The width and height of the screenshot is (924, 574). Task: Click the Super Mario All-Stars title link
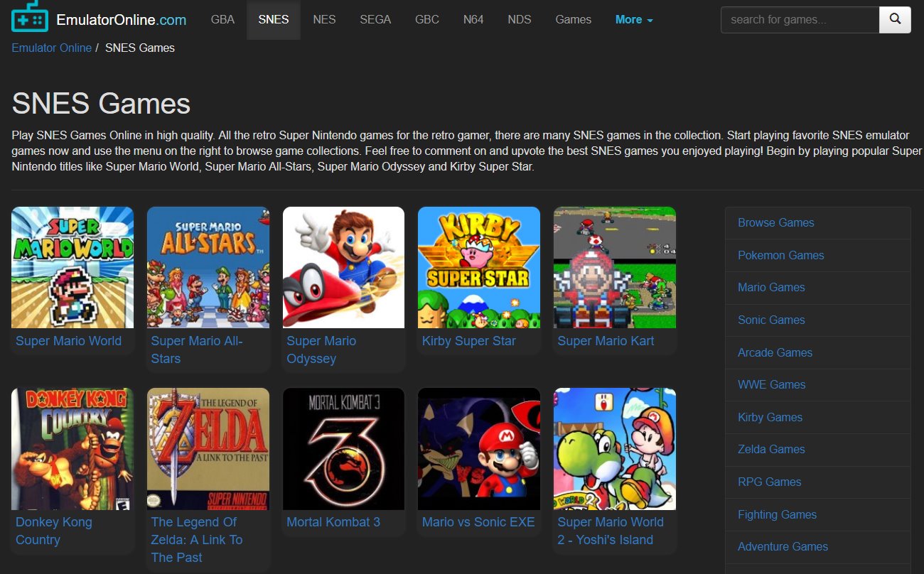point(197,350)
